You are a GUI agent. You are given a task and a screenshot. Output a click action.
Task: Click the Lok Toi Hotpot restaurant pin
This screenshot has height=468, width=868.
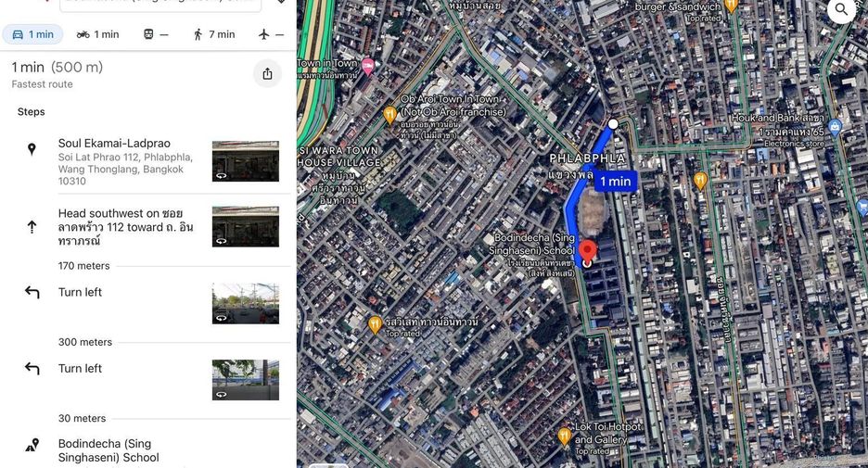(x=564, y=436)
